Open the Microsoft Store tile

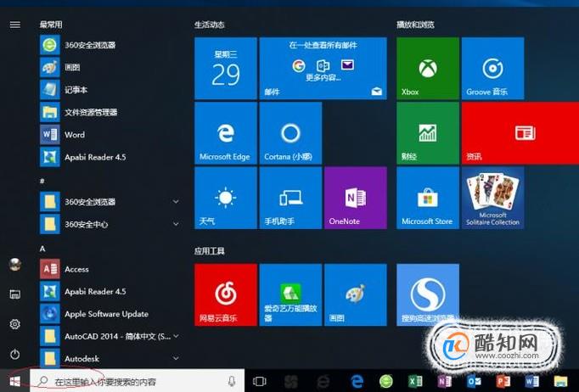(x=428, y=198)
